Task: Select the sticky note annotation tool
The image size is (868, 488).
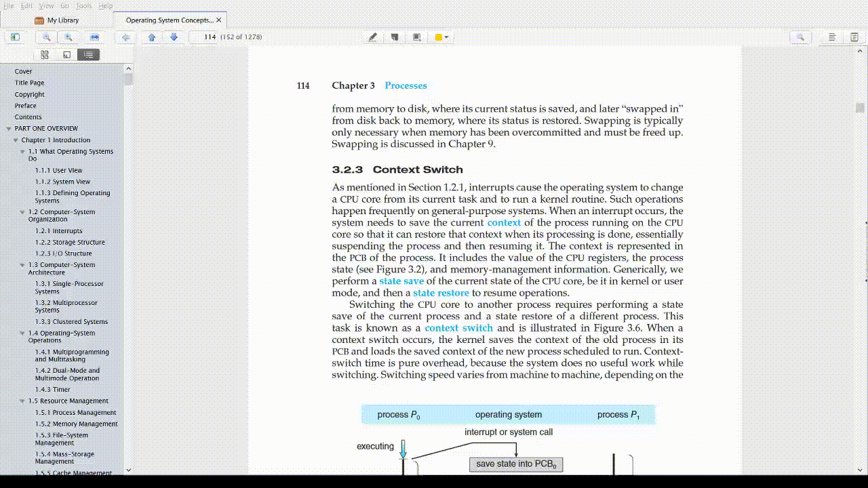Action: coord(395,37)
